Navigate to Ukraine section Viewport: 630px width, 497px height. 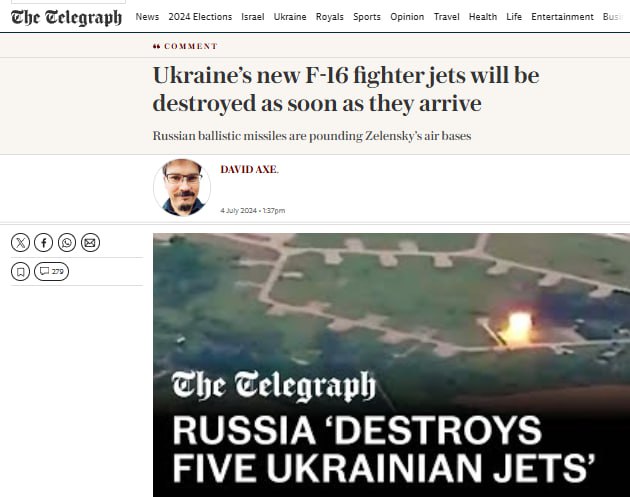(290, 17)
